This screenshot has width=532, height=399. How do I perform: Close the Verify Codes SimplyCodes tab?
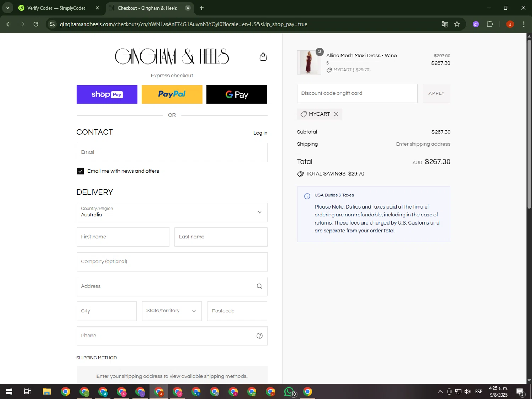[98, 8]
